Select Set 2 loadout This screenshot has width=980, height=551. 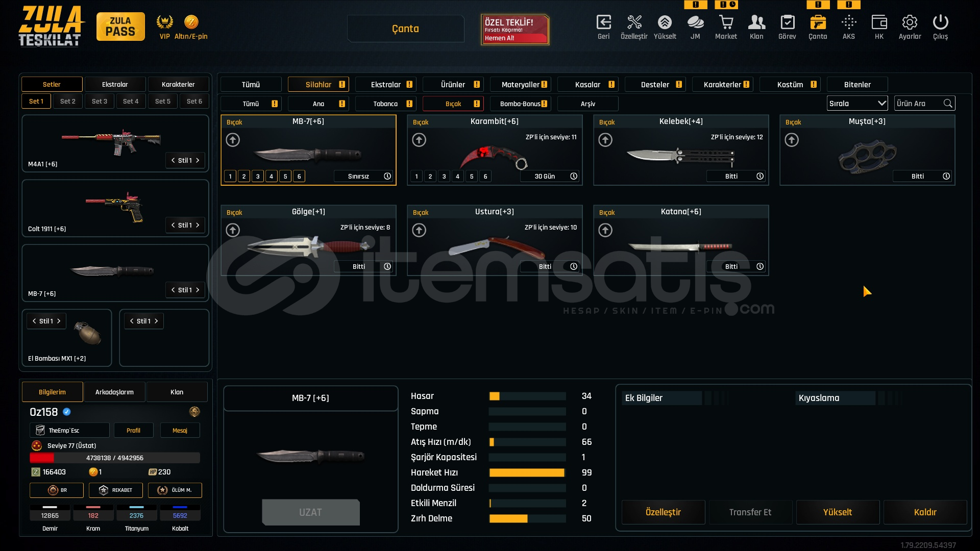[x=67, y=101]
